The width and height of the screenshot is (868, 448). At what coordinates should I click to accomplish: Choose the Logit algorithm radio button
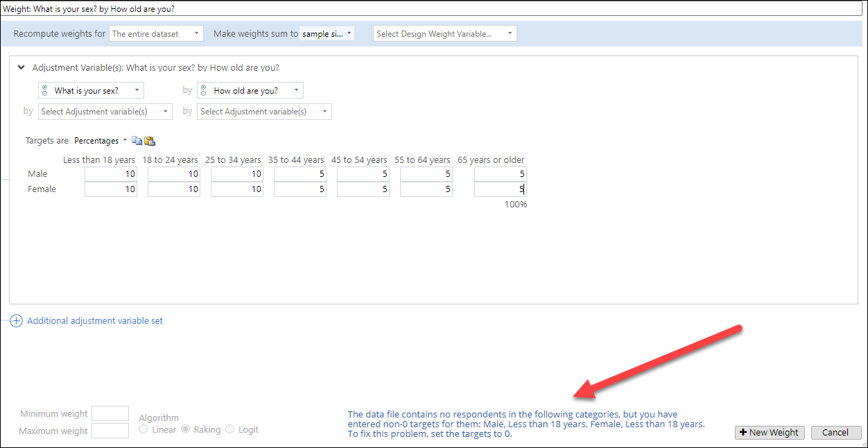[x=230, y=429]
